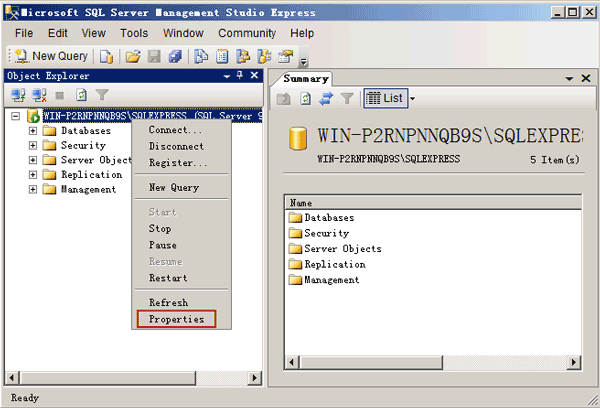Viewport: 600px width, 408px height.
Task: Open the View menu
Action: tap(94, 33)
